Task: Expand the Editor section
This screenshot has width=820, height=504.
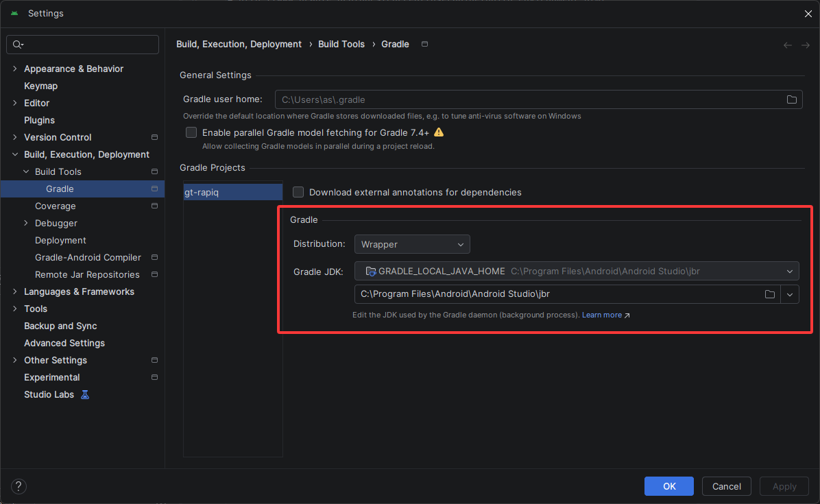Action: pos(14,103)
